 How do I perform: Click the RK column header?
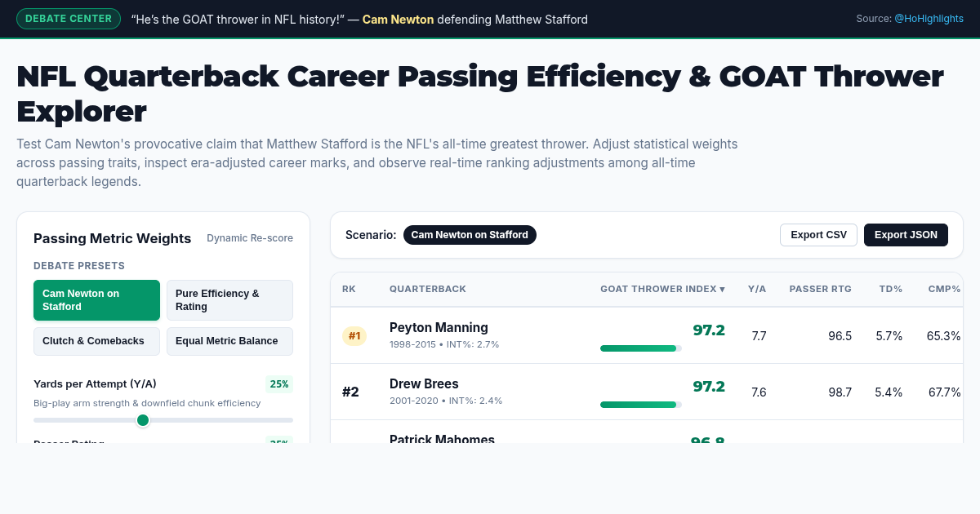349,289
